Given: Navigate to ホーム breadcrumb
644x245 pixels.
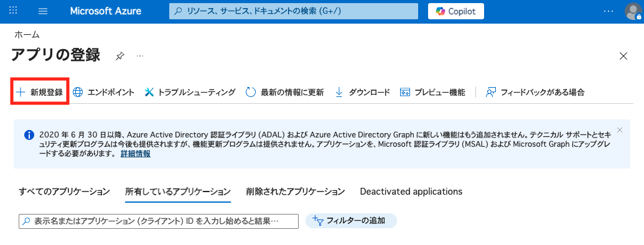Looking at the screenshot, I should [x=27, y=34].
